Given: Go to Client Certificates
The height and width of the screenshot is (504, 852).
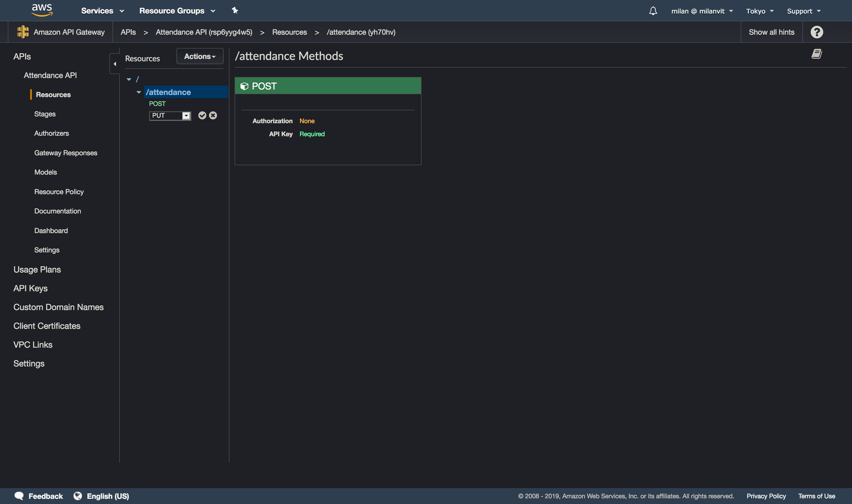Looking at the screenshot, I should (x=47, y=326).
